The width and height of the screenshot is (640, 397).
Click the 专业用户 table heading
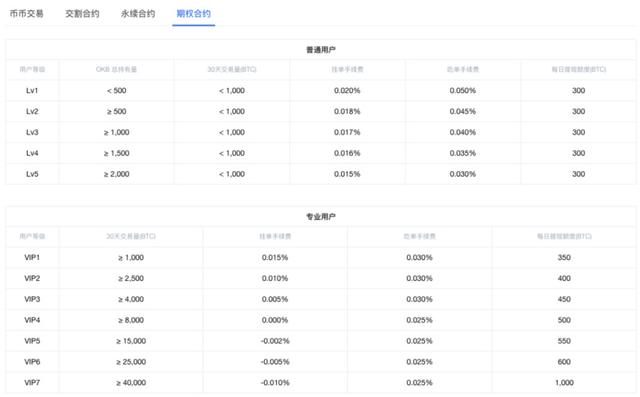pos(321,217)
